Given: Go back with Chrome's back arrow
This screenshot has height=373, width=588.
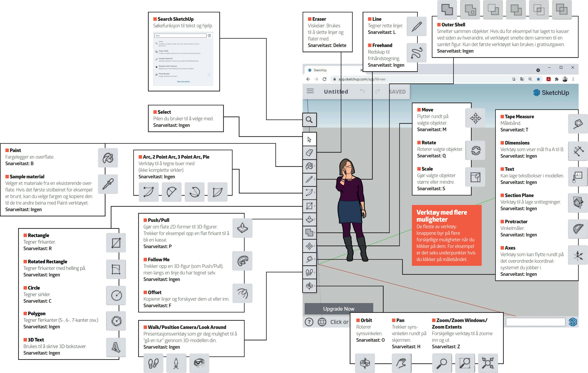Looking at the screenshot, I should (x=308, y=79).
